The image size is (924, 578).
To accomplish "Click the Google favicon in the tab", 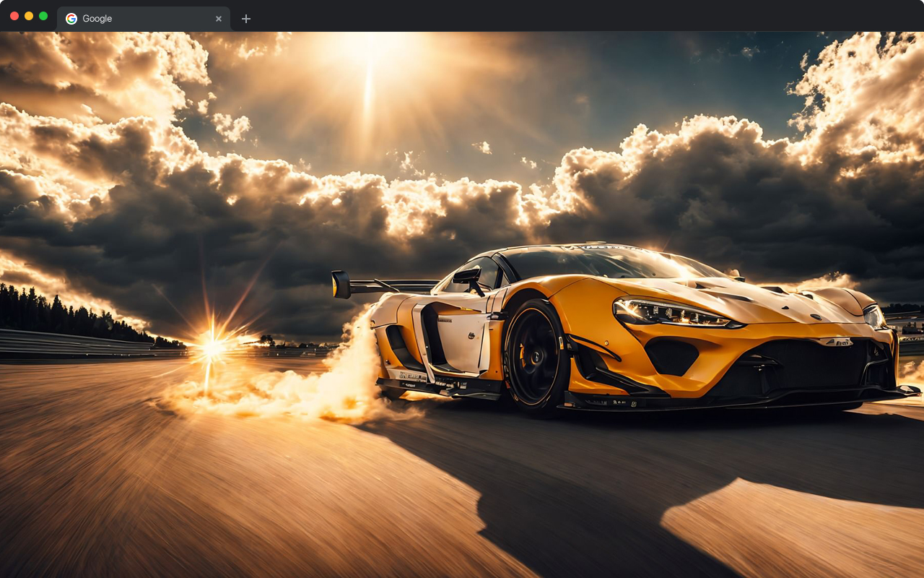I will pos(71,19).
